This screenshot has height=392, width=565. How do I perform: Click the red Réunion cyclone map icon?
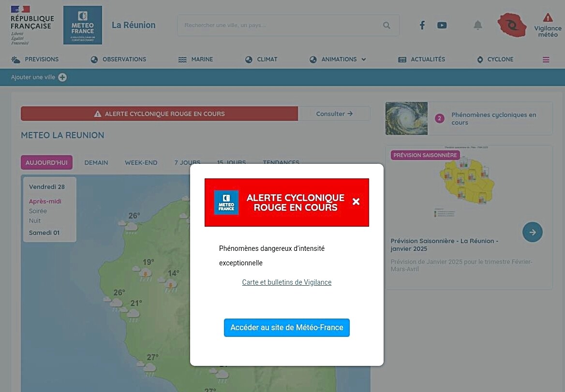(512, 25)
